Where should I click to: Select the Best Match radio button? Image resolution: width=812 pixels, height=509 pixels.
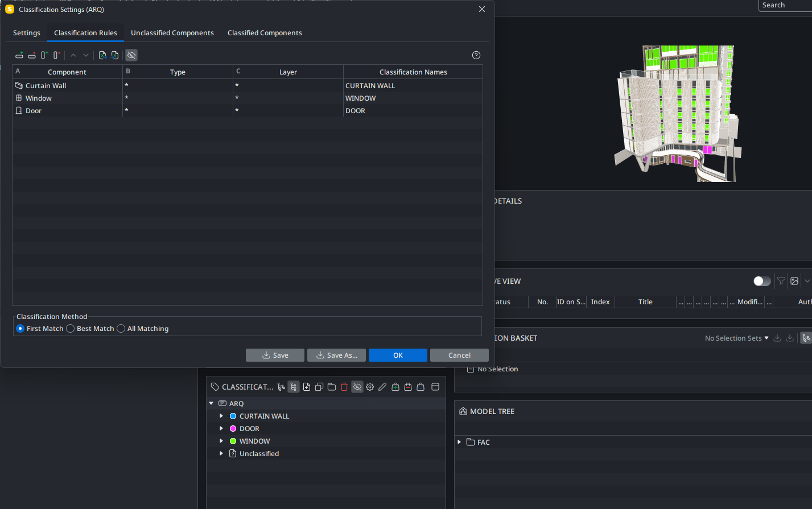click(71, 329)
